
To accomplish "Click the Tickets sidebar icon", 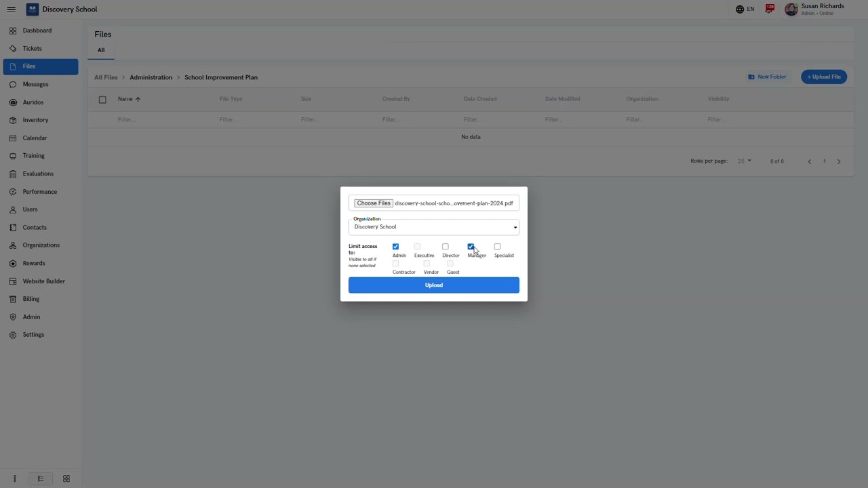I will coord(13,49).
